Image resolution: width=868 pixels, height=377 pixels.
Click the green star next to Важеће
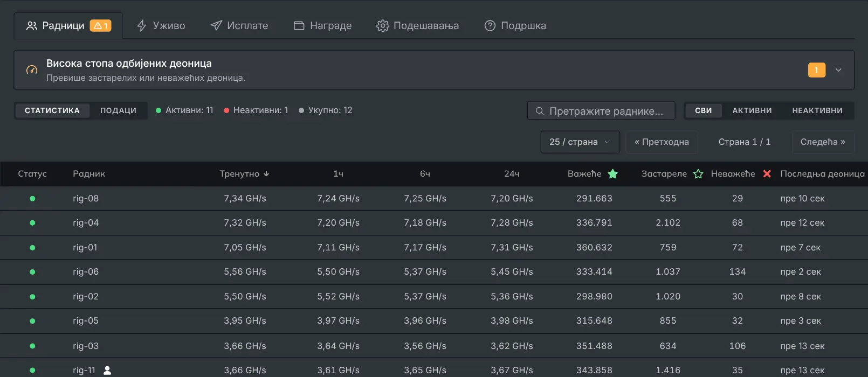(612, 174)
